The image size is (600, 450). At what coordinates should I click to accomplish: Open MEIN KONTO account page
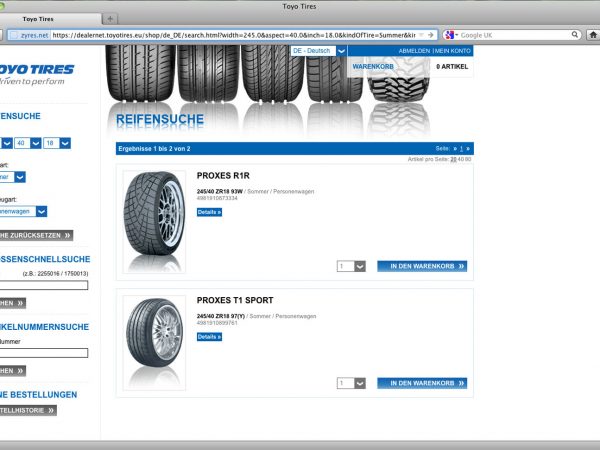point(452,51)
